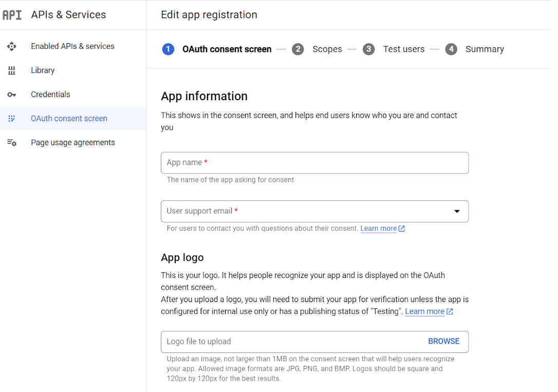Expand the User support email dropdown arrow
Viewport: 558px width, 392px height.
click(457, 211)
